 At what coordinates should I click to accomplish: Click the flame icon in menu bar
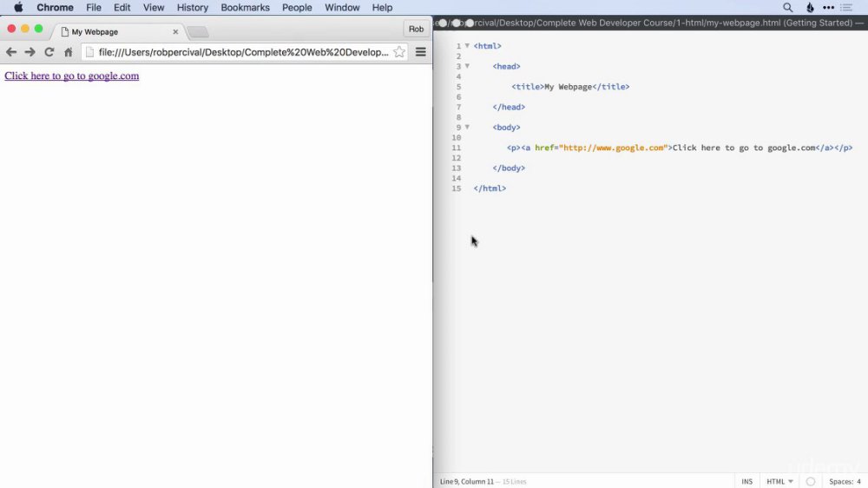point(809,8)
